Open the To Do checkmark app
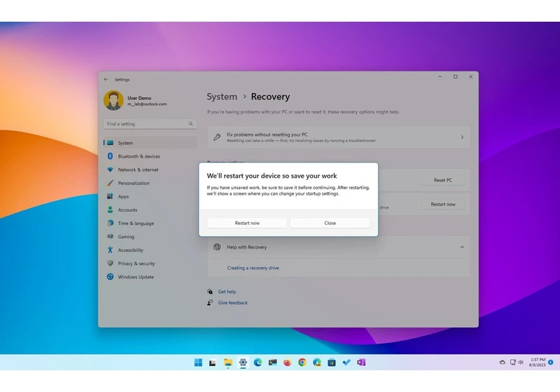 (346, 363)
